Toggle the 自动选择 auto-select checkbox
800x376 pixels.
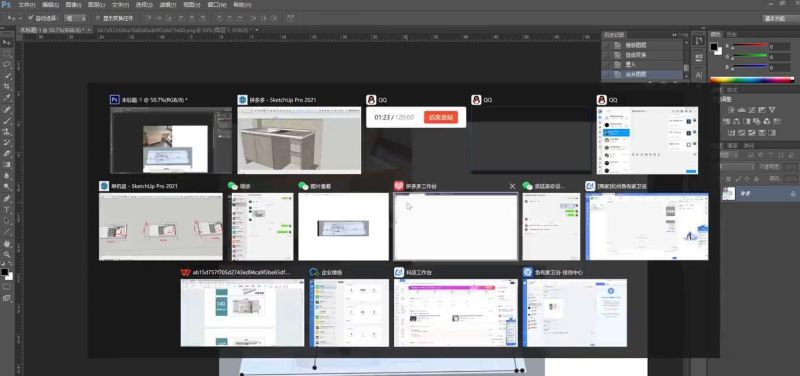[x=31, y=18]
